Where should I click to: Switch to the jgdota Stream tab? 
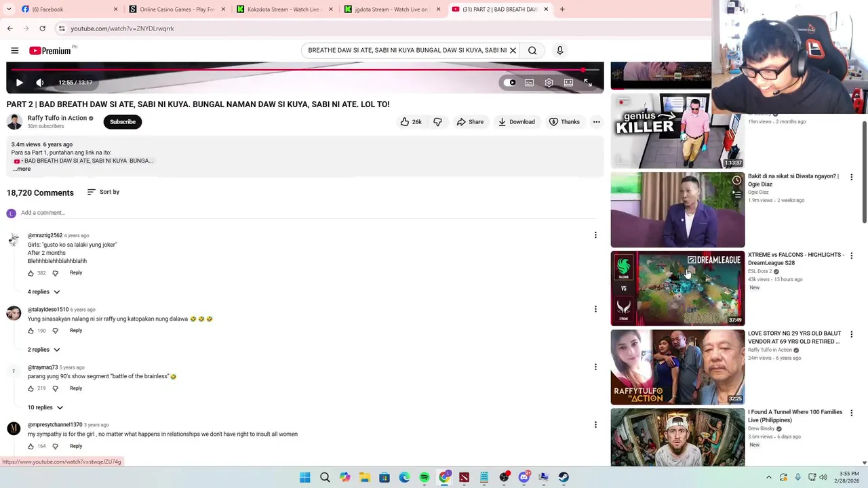click(x=392, y=9)
